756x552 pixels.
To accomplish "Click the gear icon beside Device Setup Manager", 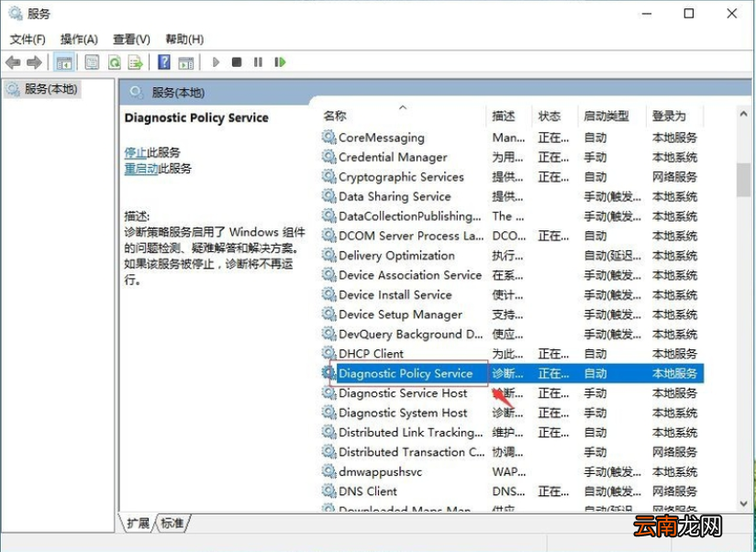I will tap(328, 315).
